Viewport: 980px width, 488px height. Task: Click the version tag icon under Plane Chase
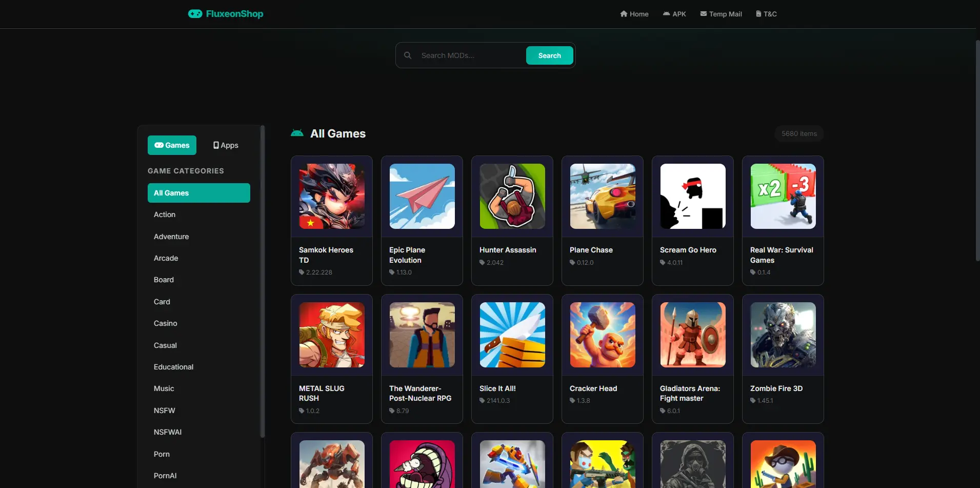point(572,263)
